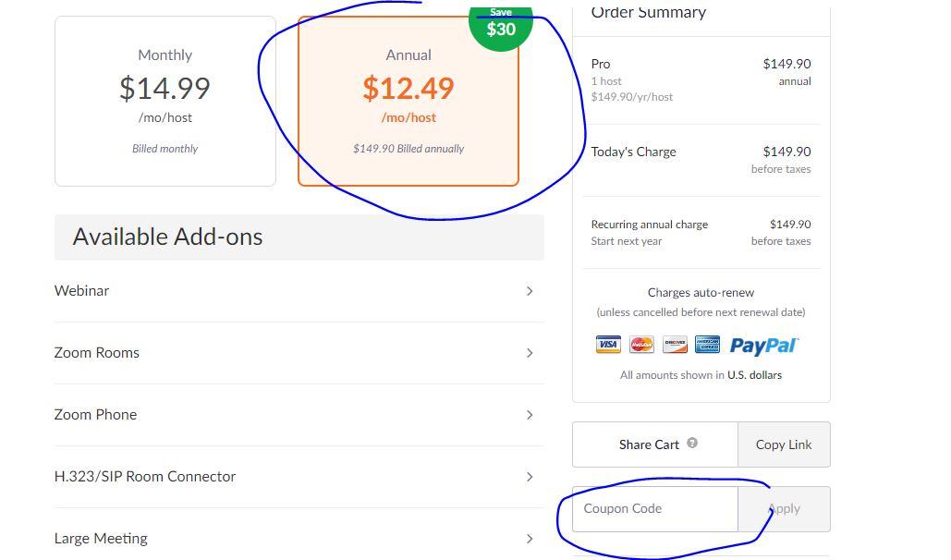This screenshot has width=951, height=560.
Task: Open the H.323/SIP Room Connector add-on
Action: [x=145, y=477]
